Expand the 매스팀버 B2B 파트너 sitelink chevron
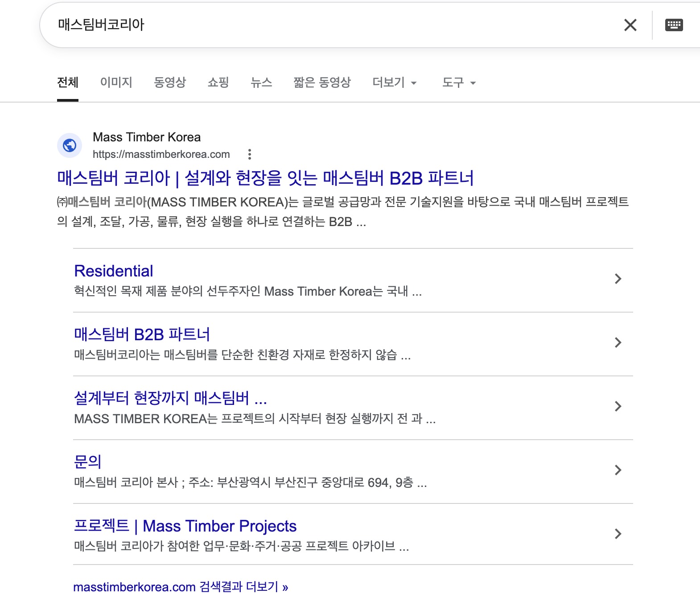Viewport: 700px width, 602px height. pos(618,342)
